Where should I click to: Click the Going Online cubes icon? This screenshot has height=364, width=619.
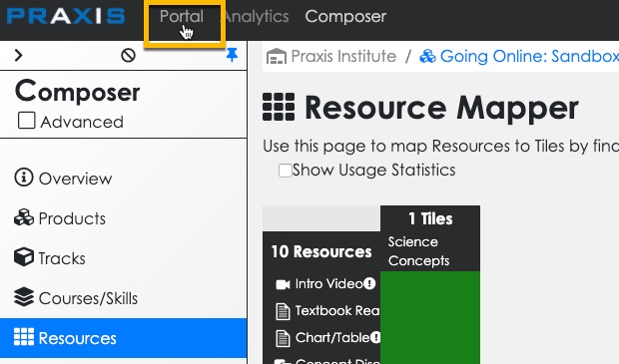427,57
